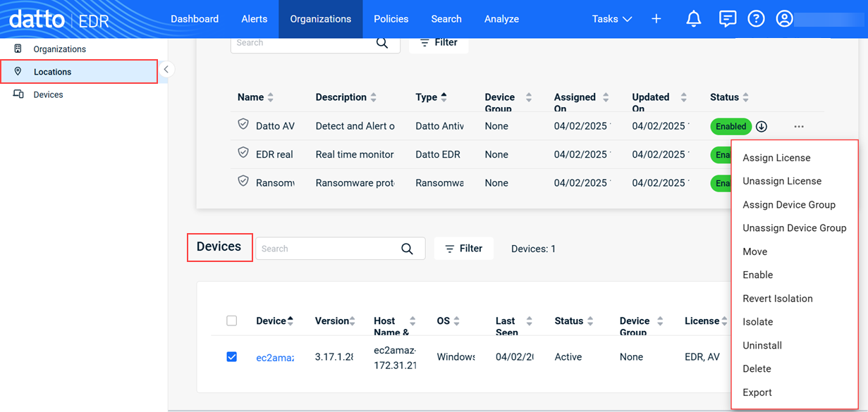This screenshot has width=868, height=412.
Task: Open the notifications bell icon
Action: tap(694, 19)
